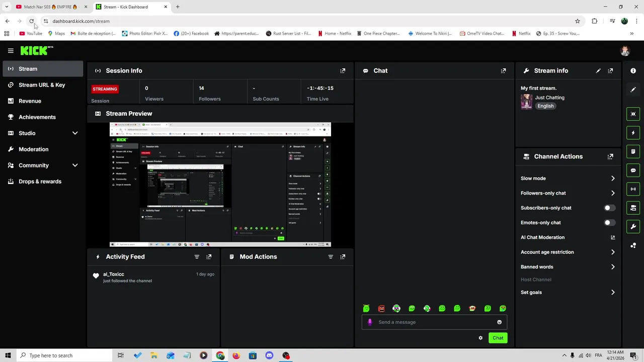
Task: Open Activity Feed filter icon
Action: [197, 257]
